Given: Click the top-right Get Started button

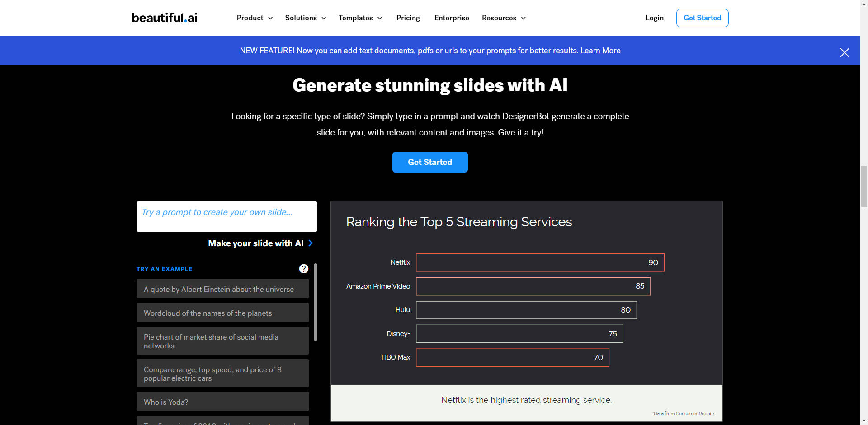Looking at the screenshot, I should pyautogui.click(x=702, y=18).
